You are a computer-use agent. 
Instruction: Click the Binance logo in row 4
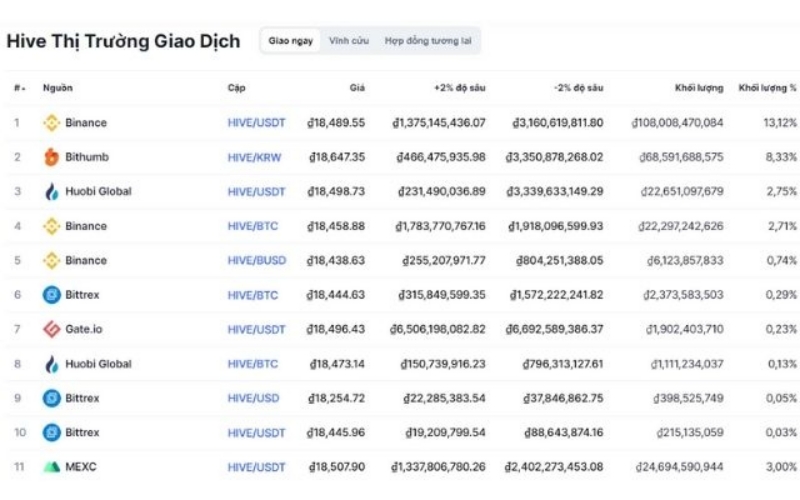click(x=52, y=226)
